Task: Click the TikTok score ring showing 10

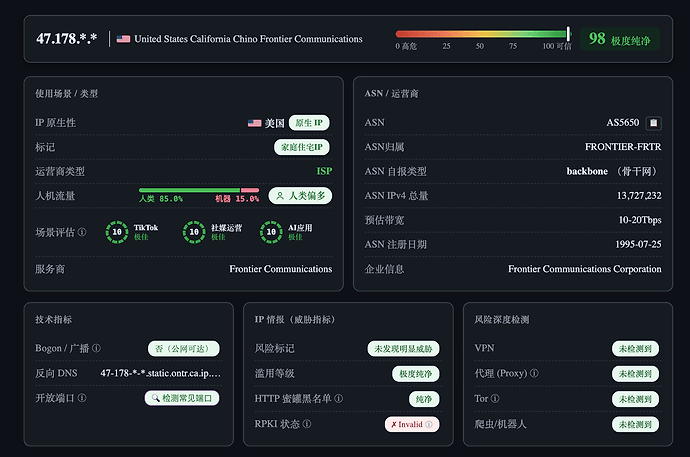Action: [x=117, y=232]
